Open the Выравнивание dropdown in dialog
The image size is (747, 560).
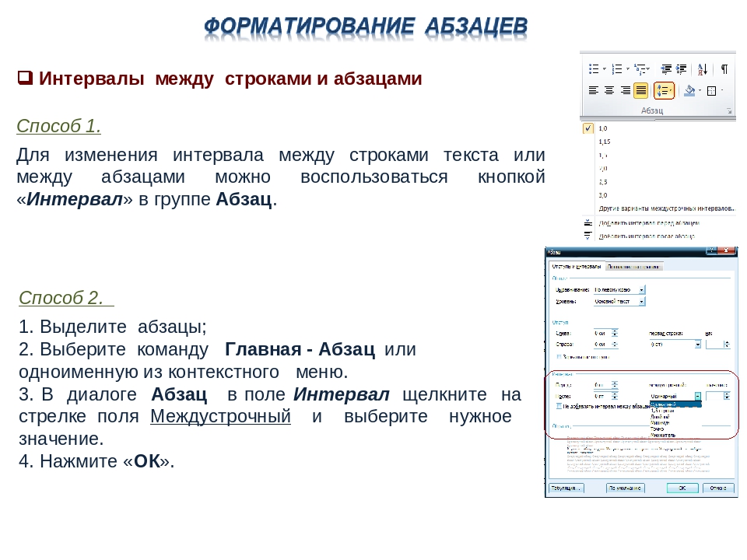click(x=642, y=289)
